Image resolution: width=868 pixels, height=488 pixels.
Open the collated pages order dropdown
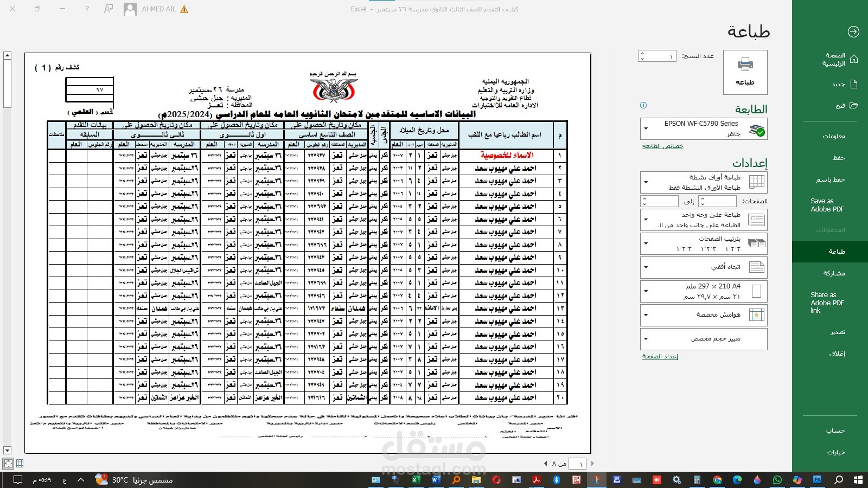coord(704,243)
